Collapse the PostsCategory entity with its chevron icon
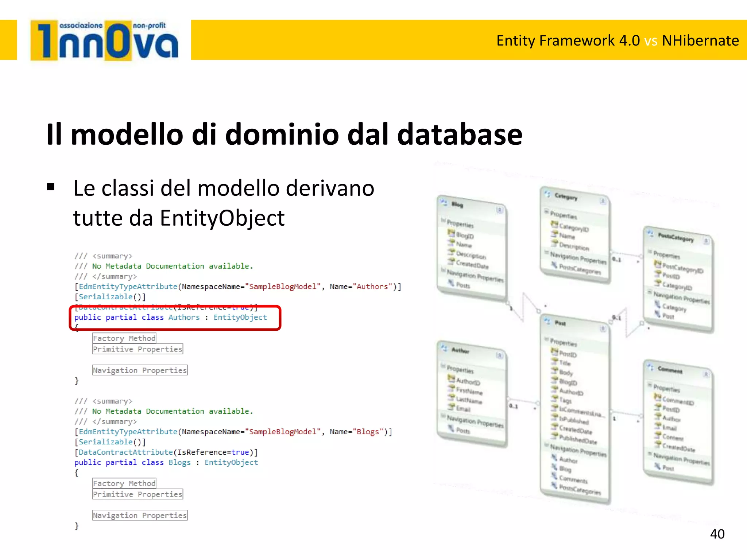Image resolution: width=747 pixels, height=560 pixels. [706, 241]
